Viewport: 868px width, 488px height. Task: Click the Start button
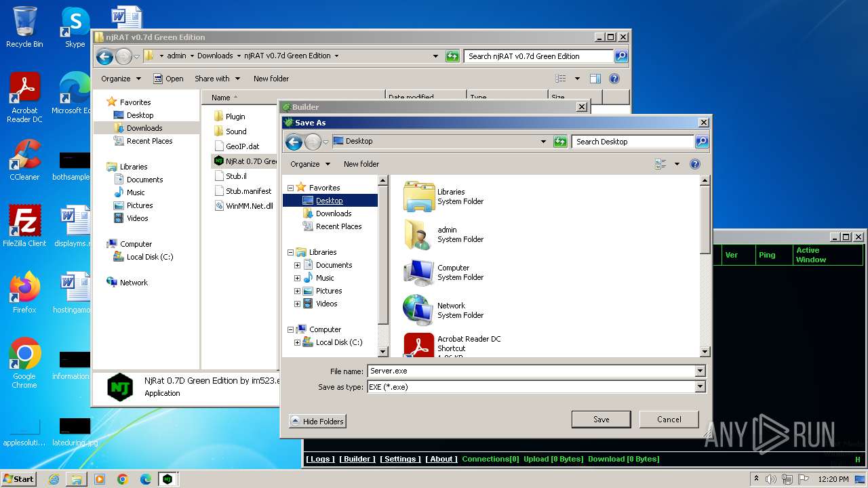point(19,479)
